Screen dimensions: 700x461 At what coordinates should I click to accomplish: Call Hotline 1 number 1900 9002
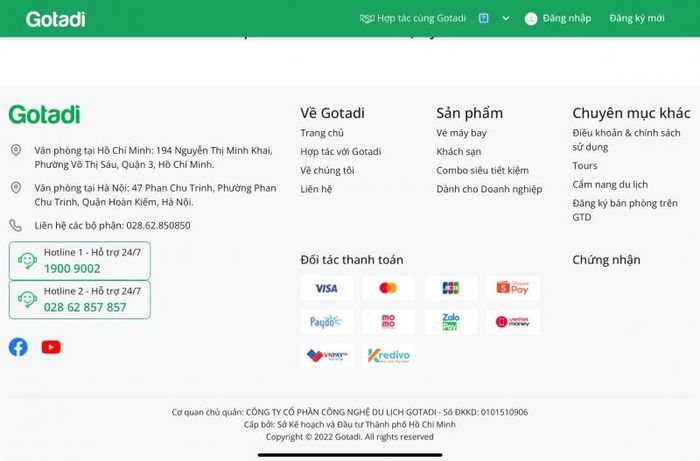click(x=72, y=268)
